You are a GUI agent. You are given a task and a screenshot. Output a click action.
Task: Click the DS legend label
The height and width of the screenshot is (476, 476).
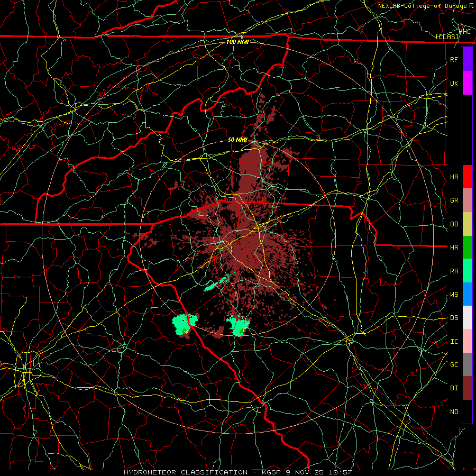[x=454, y=318]
